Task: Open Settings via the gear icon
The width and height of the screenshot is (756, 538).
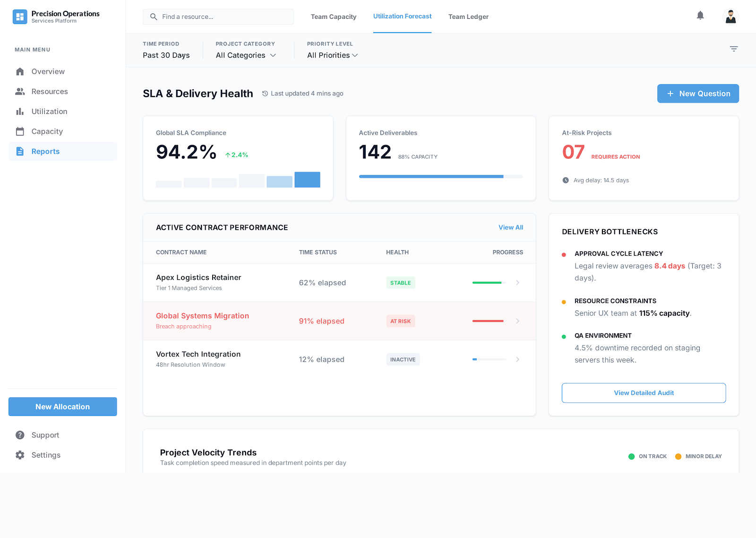Action: click(x=20, y=455)
